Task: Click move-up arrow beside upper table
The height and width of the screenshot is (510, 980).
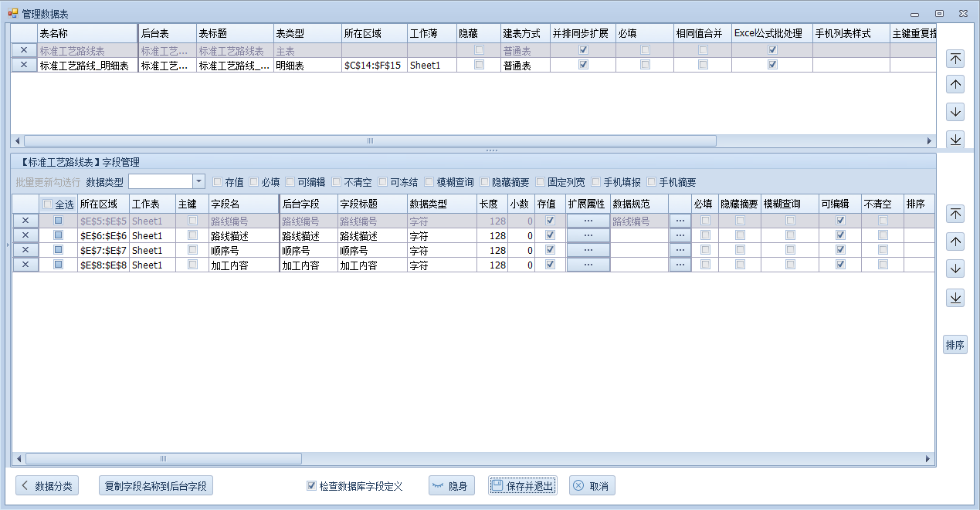Action: click(x=955, y=85)
